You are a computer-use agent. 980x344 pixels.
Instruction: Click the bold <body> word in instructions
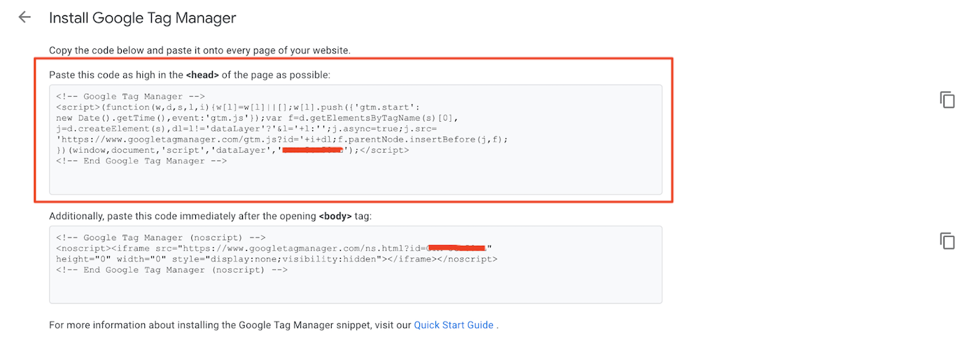pos(335,216)
